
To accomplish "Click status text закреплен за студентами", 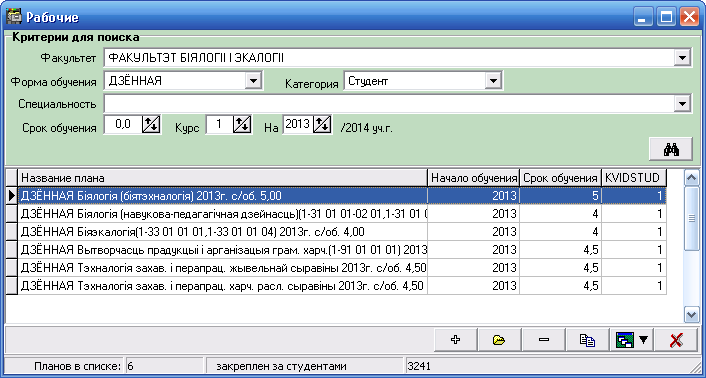I will coord(281,366).
